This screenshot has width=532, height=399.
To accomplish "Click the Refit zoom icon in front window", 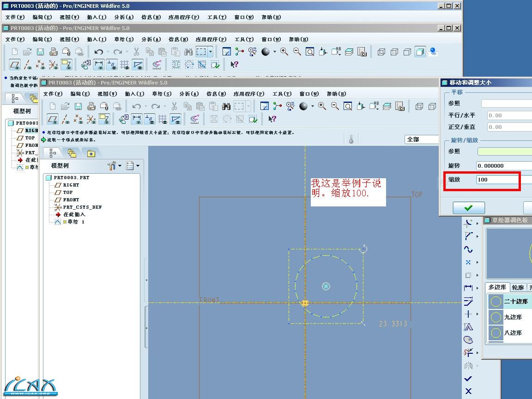I will point(348,106).
